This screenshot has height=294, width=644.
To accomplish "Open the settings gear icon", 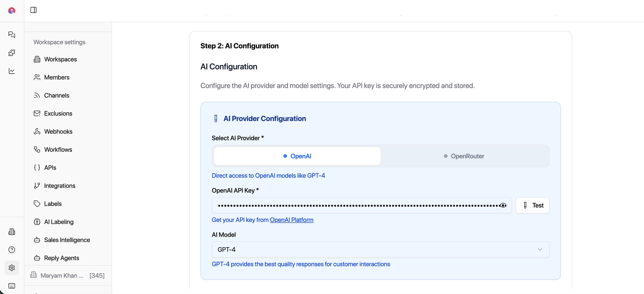I will click(12, 268).
